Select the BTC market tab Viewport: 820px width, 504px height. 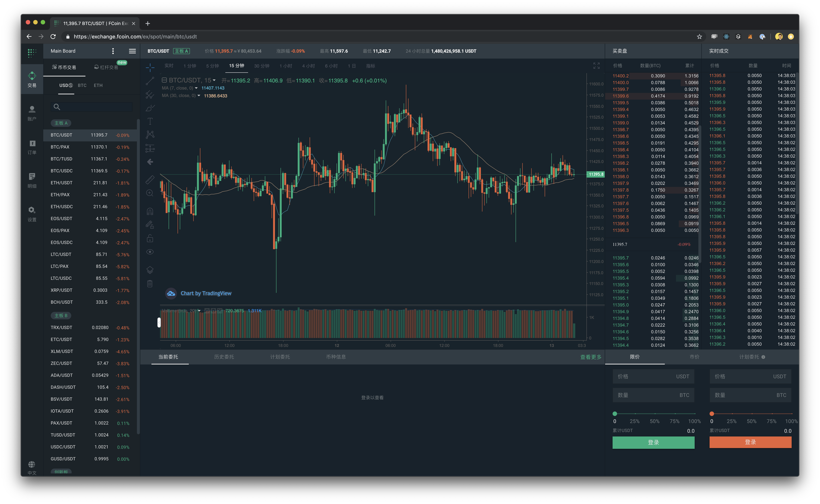coord(82,85)
